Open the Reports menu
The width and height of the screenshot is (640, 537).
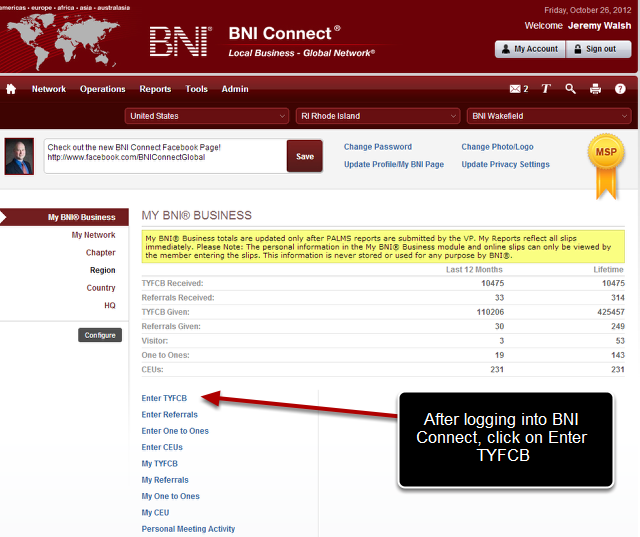point(155,89)
